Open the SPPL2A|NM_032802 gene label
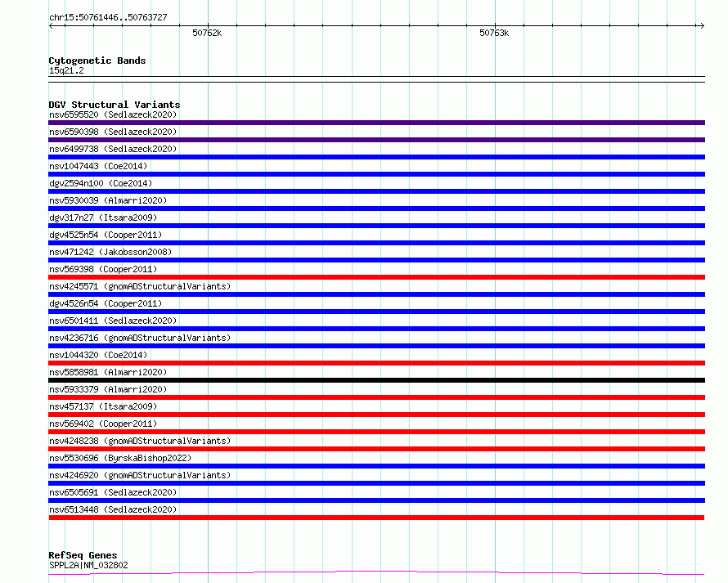This screenshot has height=583, width=728. coord(88,565)
